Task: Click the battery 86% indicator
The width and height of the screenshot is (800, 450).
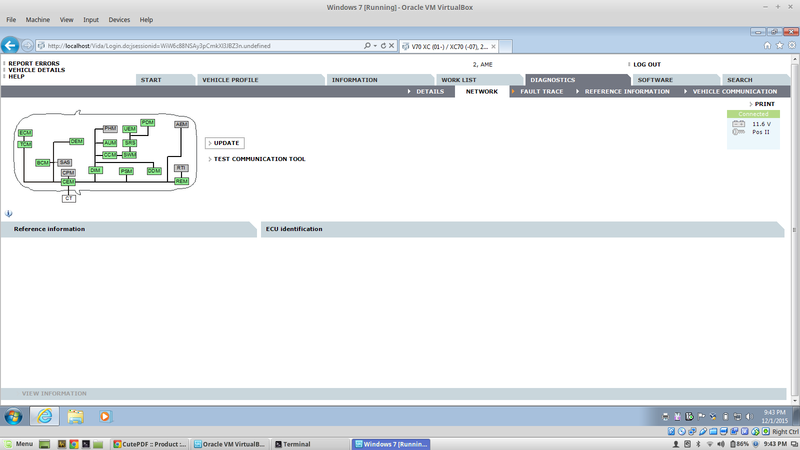Action: click(x=739, y=444)
